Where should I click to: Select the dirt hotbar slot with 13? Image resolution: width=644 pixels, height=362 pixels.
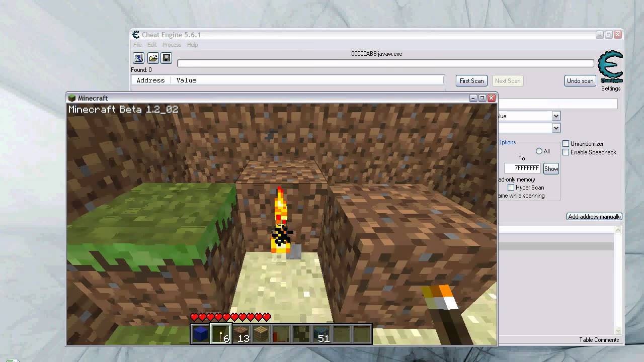[x=240, y=334]
